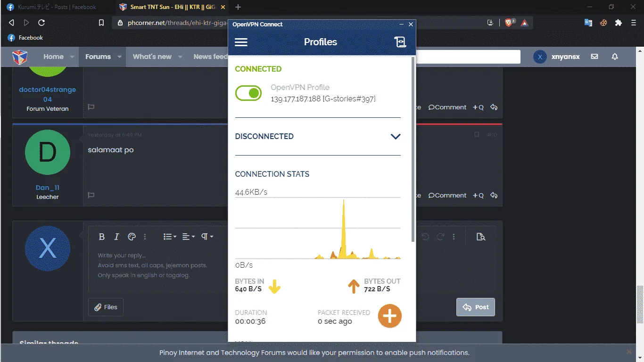Open the News feed navigation item
The height and width of the screenshot is (362, 644).
pyautogui.click(x=210, y=57)
